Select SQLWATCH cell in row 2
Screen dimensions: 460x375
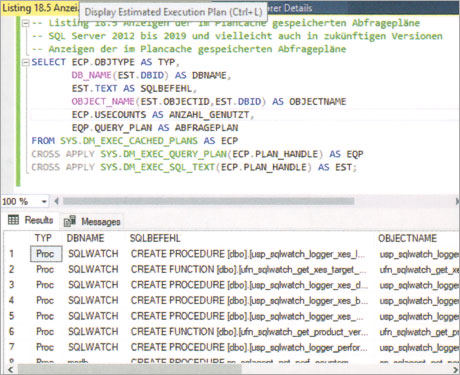(93, 269)
